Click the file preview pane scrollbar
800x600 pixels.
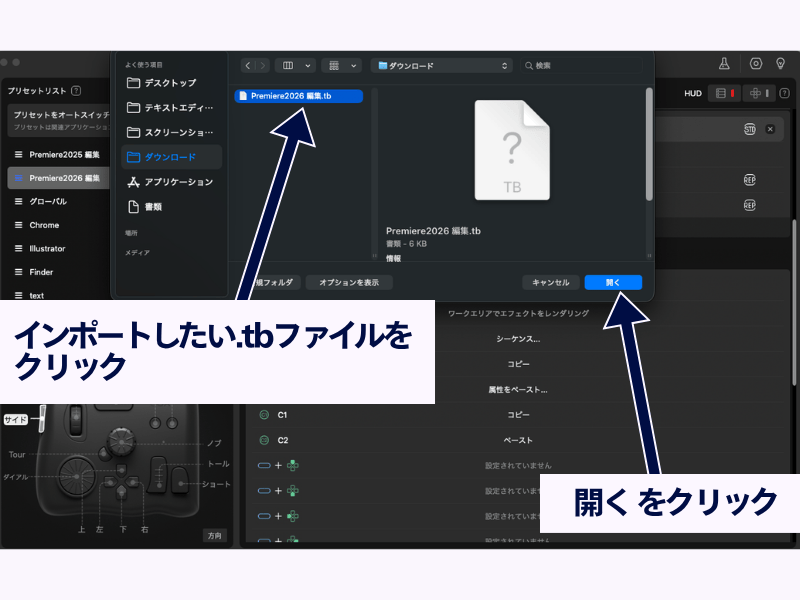tap(649, 140)
